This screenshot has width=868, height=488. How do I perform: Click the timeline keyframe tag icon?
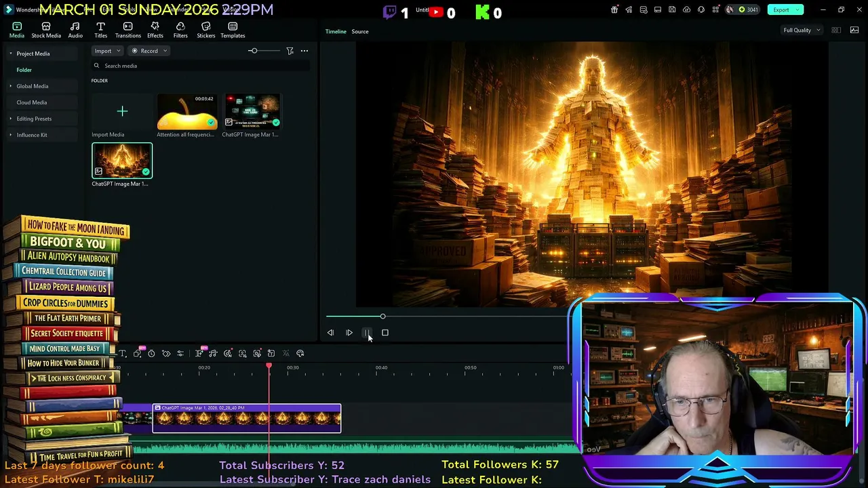(x=166, y=354)
